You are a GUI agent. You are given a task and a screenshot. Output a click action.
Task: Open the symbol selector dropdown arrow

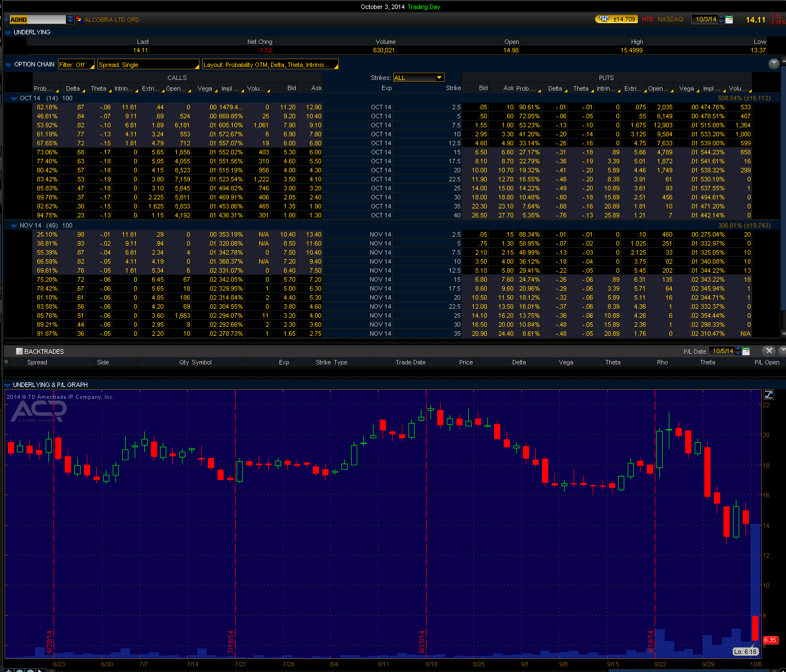(x=70, y=20)
